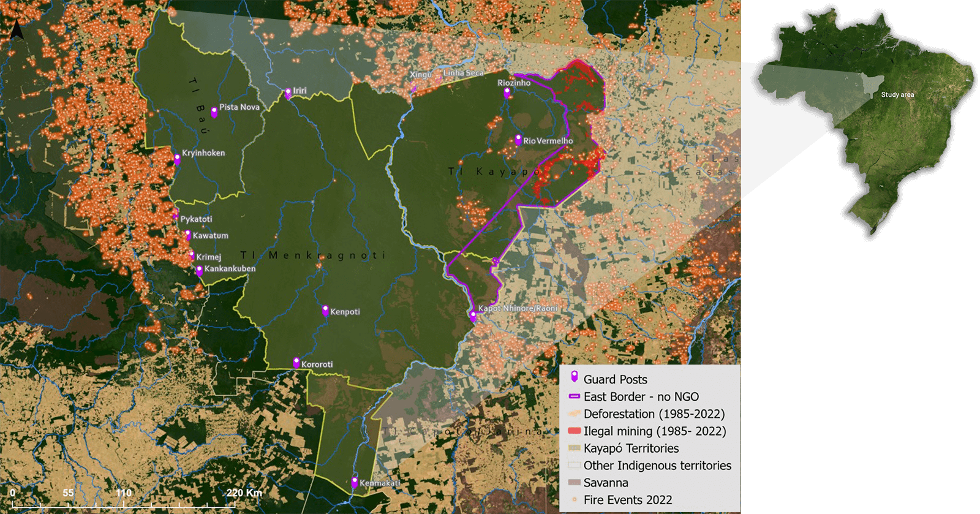
Task: Click the 'Xingu' map label
Action: [421, 75]
